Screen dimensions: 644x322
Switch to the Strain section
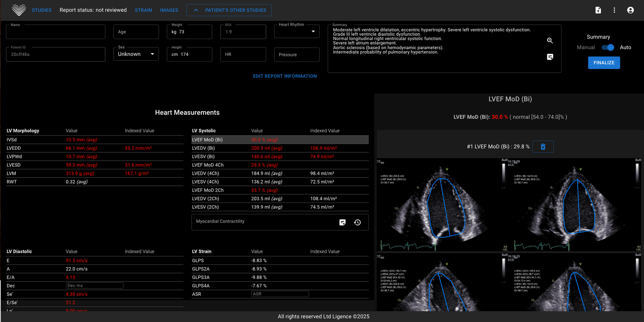click(x=143, y=10)
